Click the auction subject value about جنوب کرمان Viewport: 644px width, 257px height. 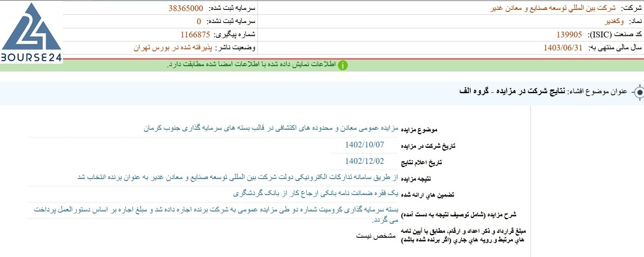tap(271, 128)
